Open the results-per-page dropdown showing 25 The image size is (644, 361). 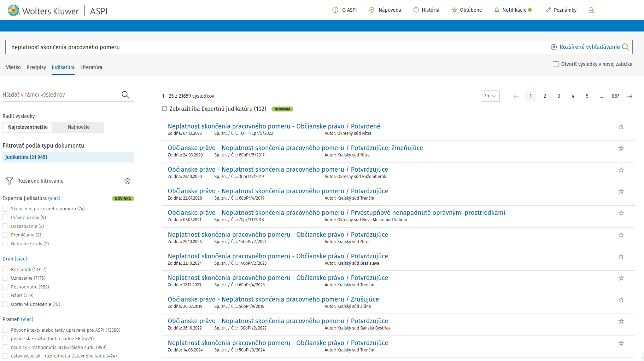pos(490,96)
